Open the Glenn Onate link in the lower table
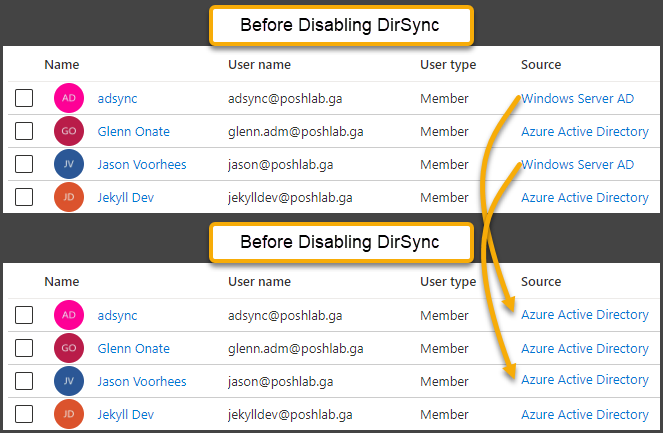The width and height of the screenshot is (663, 433). pos(134,348)
